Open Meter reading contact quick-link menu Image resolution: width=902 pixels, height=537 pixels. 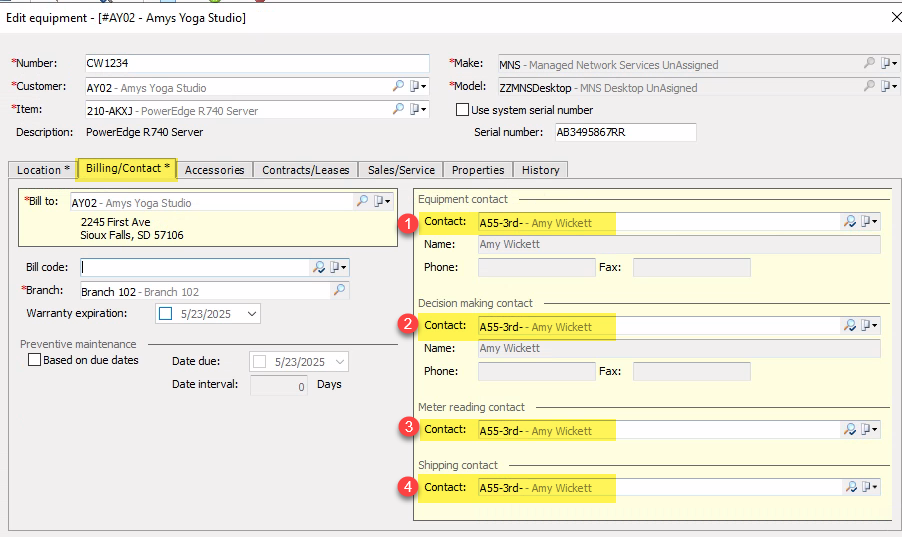(x=869, y=429)
